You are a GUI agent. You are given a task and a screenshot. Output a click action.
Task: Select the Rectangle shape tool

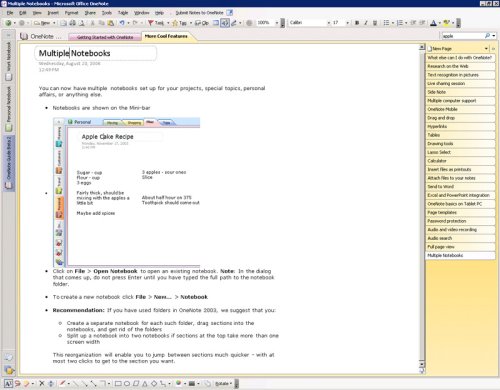pyautogui.click(x=118, y=383)
